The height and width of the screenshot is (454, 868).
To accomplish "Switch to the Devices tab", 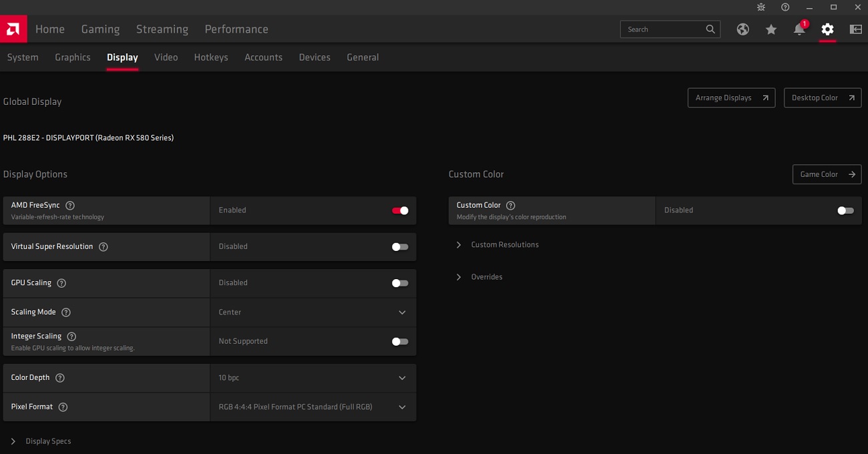I will pyautogui.click(x=314, y=57).
